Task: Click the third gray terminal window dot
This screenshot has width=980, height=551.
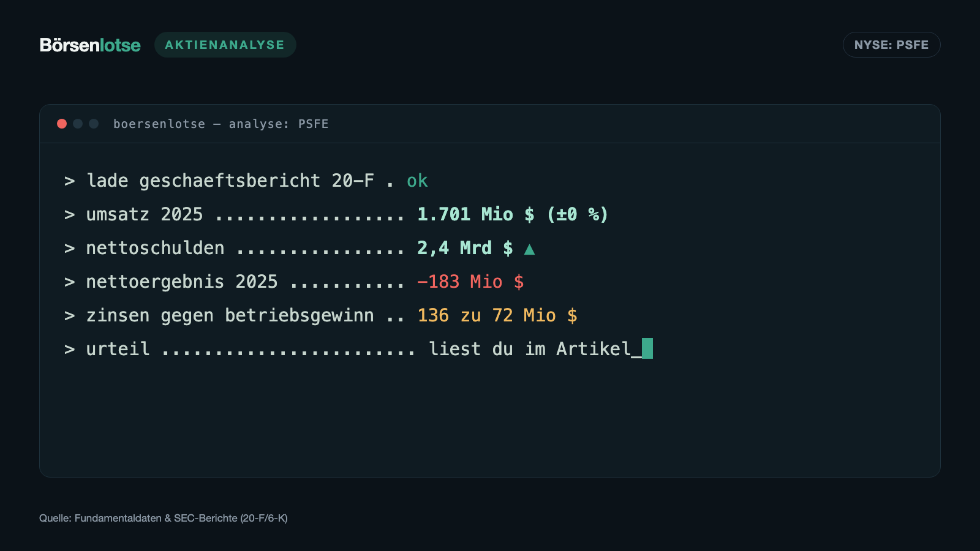Action: click(x=94, y=124)
